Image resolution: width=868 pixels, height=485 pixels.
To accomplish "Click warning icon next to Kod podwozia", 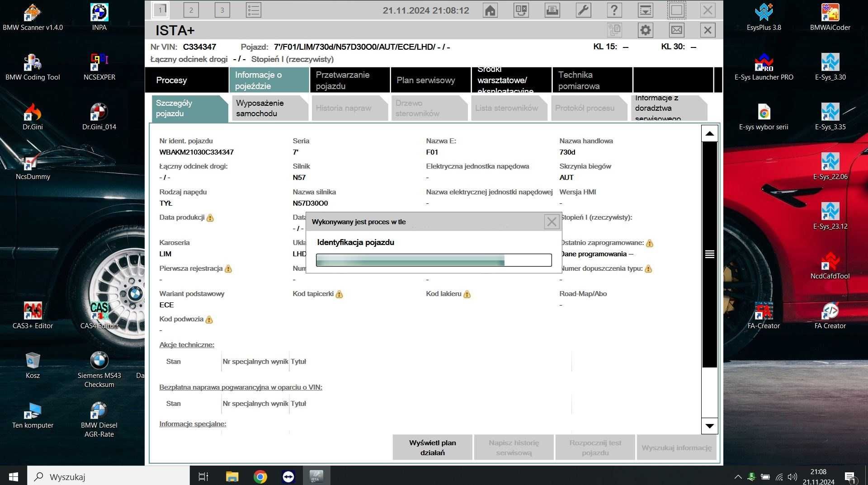I will pos(209,320).
